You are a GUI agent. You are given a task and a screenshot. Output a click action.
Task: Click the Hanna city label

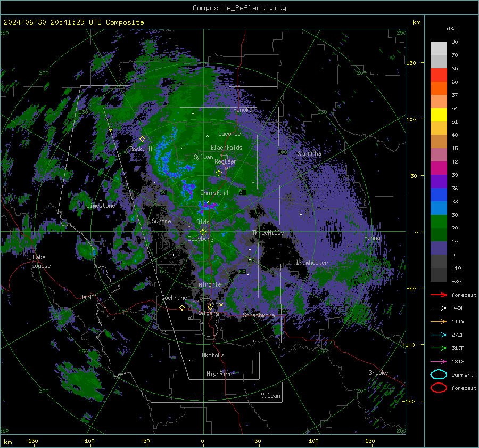click(372, 238)
